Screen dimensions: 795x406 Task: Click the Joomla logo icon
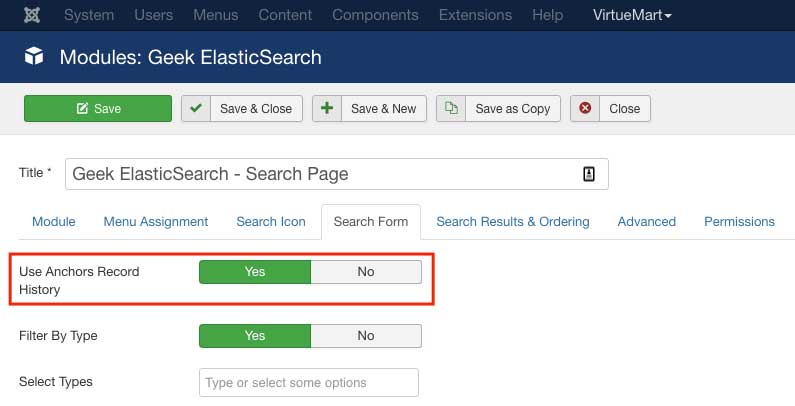[x=32, y=15]
